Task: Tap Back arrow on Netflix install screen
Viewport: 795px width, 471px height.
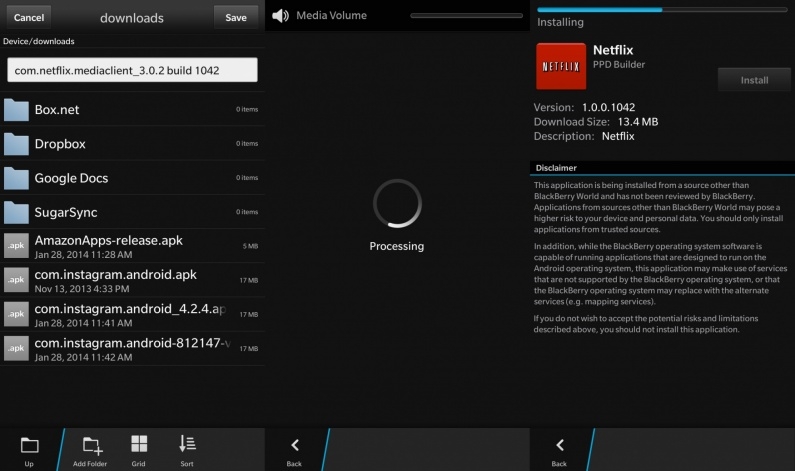Action: [559, 446]
